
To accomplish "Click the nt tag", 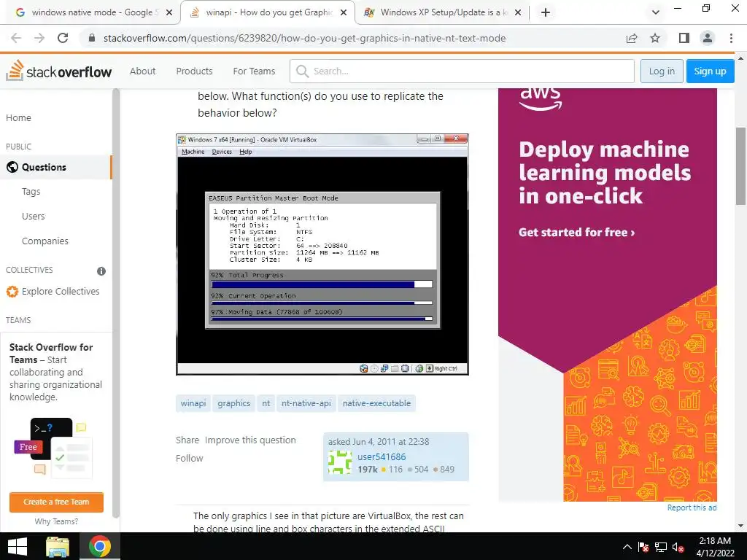I will click(x=266, y=403).
